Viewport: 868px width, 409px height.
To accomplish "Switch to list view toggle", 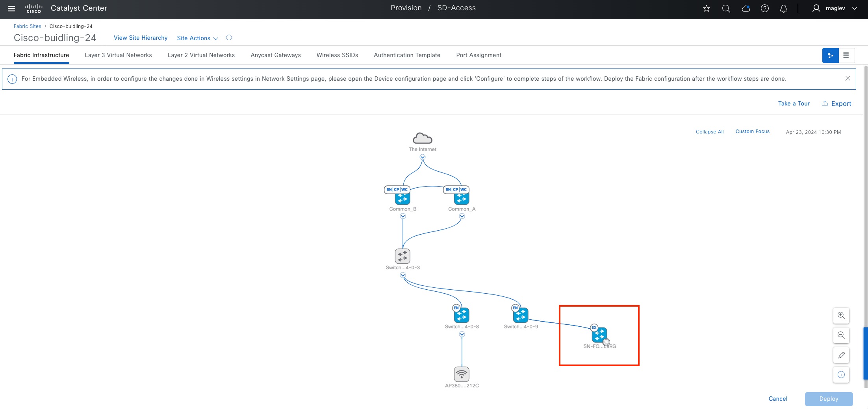I will pos(846,56).
